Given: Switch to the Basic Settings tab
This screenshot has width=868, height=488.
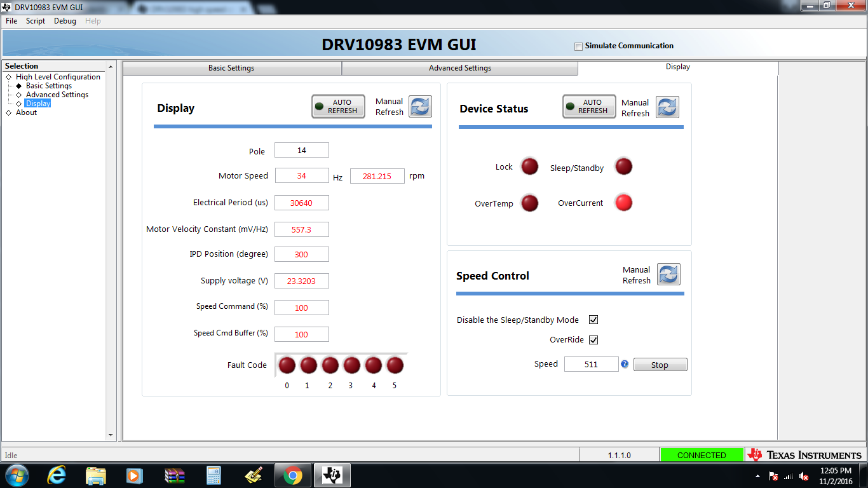Looking at the screenshot, I should 232,68.
